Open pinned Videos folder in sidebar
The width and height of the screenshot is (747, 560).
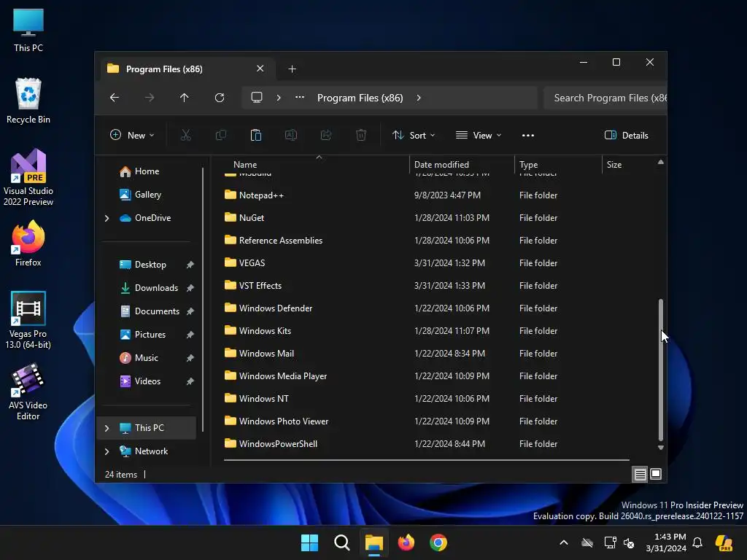pyautogui.click(x=147, y=381)
